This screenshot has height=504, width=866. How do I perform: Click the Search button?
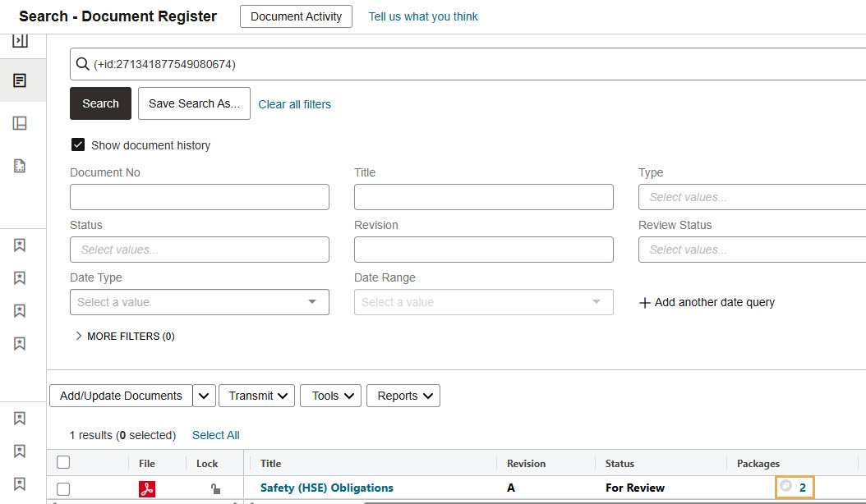coord(100,103)
